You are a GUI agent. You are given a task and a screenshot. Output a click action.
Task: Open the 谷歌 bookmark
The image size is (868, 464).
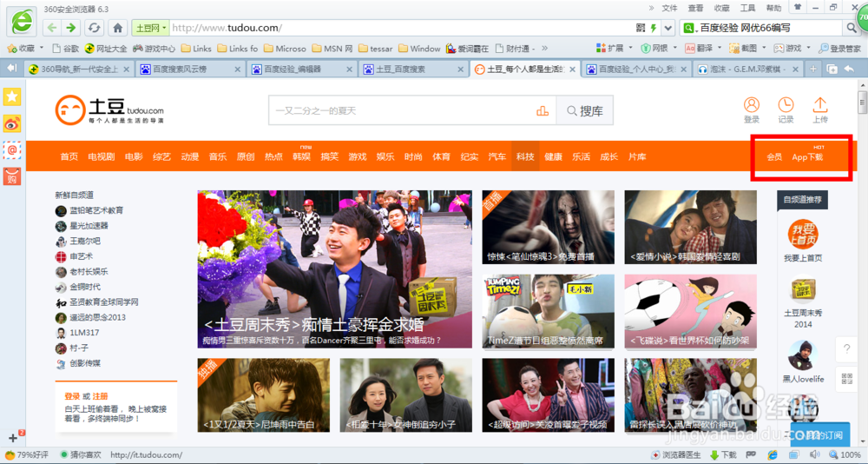coord(65,49)
